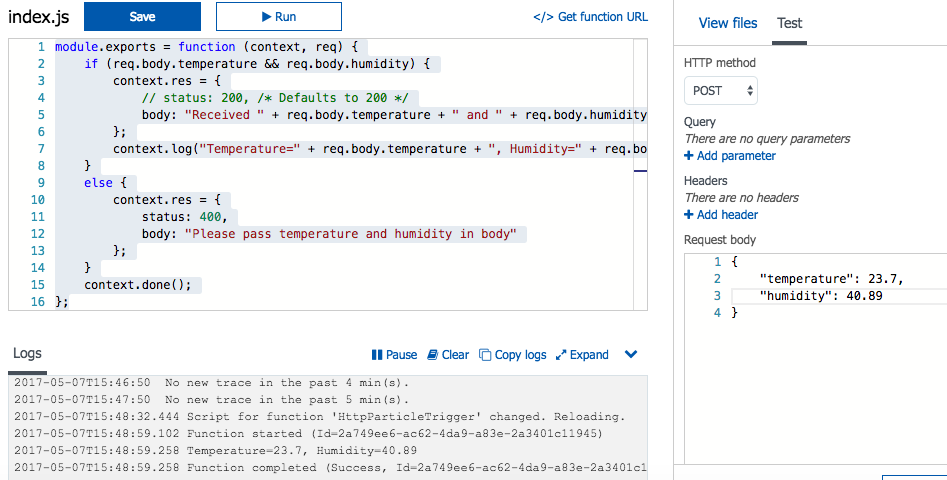Click the plus Add header link
947x480 pixels.
721,215
